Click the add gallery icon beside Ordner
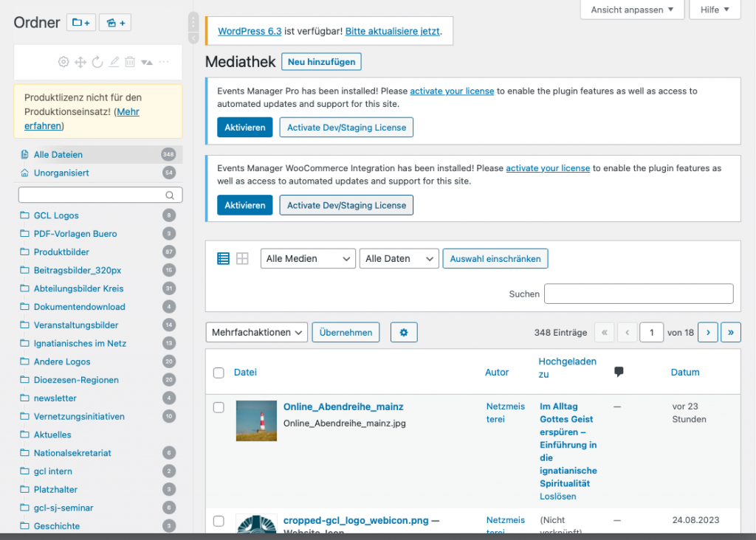Viewport: 756px width, 540px height. click(x=115, y=23)
